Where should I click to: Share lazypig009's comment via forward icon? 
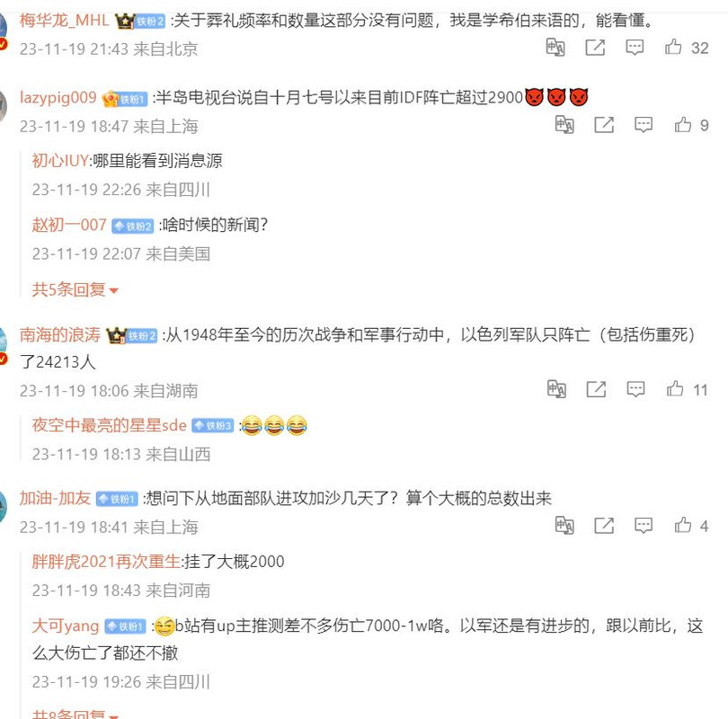pos(604,124)
